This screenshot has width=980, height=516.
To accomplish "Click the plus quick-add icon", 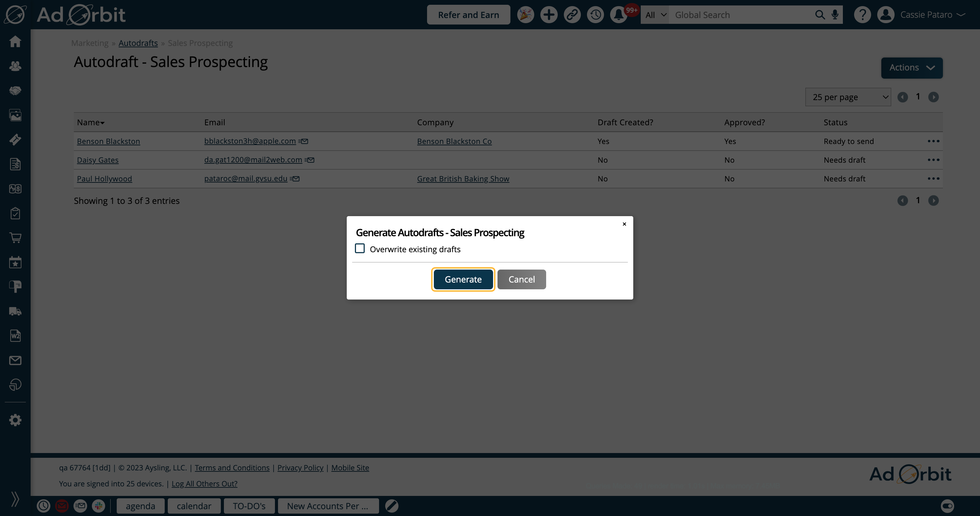I will tap(549, 15).
